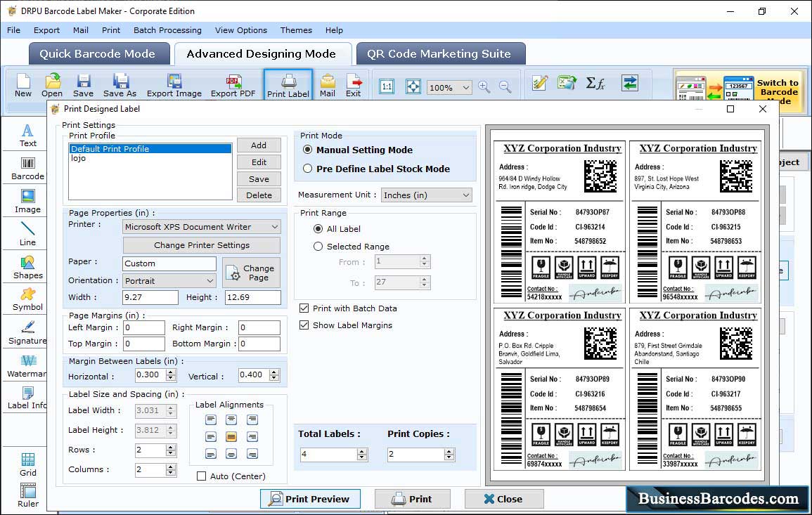This screenshot has height=515, width=812.
Task: Click the page Width input field
Action: tap(150, 297)
